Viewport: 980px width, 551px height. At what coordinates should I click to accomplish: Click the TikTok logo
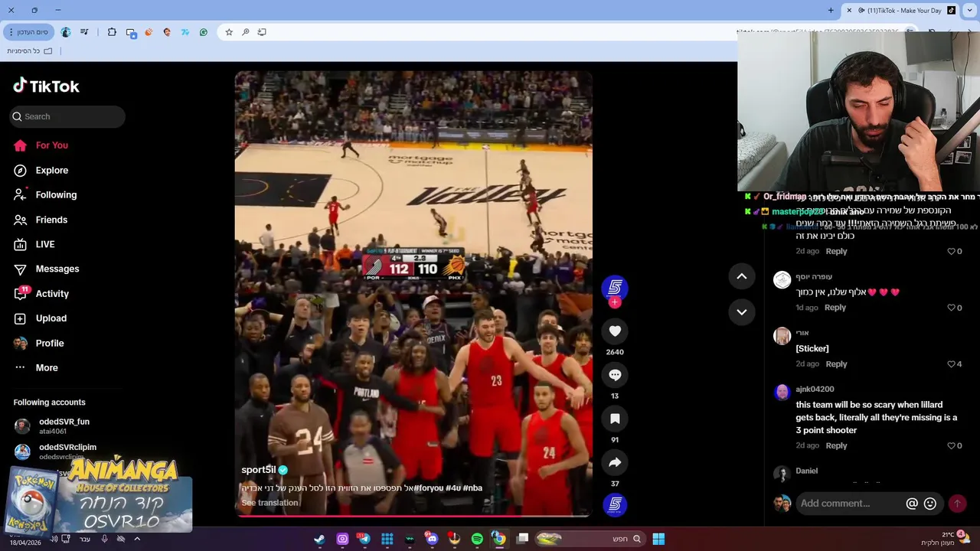46,86
